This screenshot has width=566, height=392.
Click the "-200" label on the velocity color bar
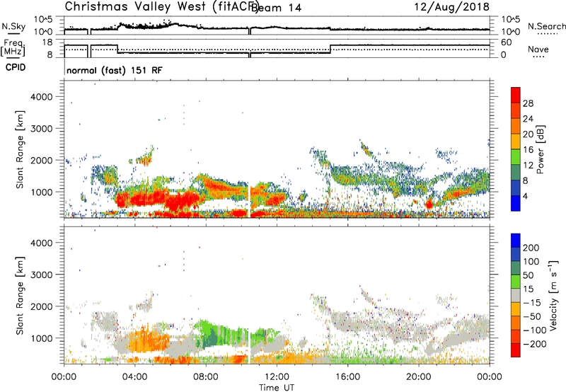pyautogui.click(x=534, y=344)
